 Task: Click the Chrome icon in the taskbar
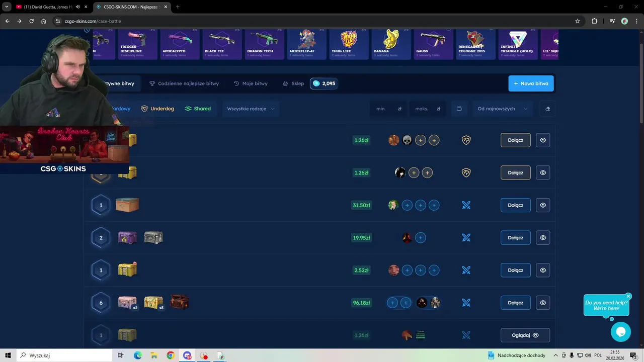[171, 355]
